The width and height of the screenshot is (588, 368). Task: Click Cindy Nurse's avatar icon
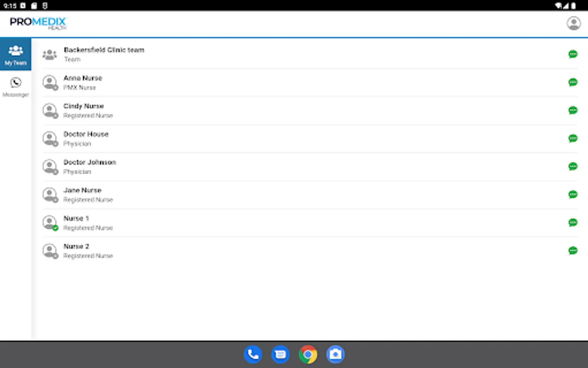pyautogui.click(x=50, y=110)
